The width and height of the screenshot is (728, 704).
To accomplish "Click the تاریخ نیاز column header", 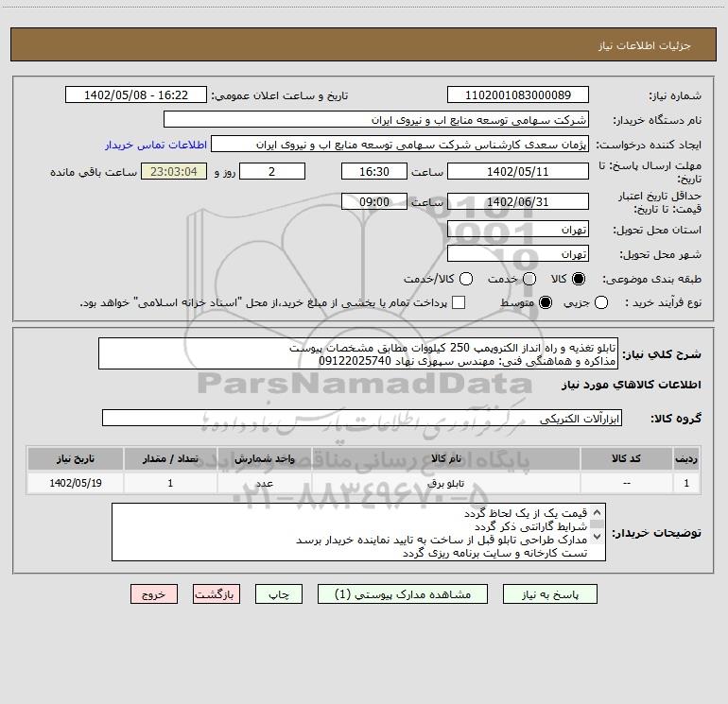I will pyautogui.click(x=76, y=459).
